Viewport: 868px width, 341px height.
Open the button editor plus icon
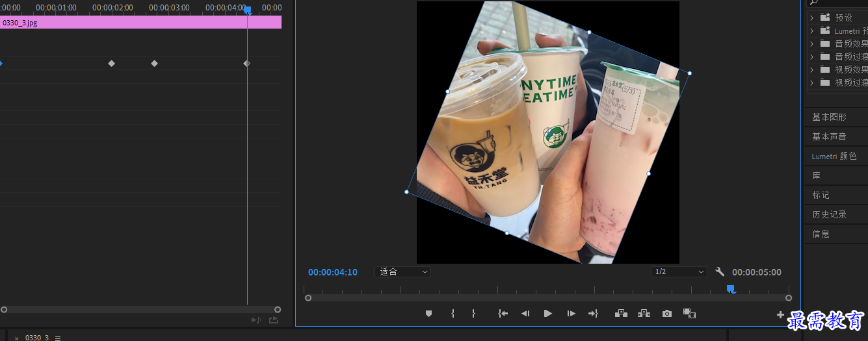(780, 314)
